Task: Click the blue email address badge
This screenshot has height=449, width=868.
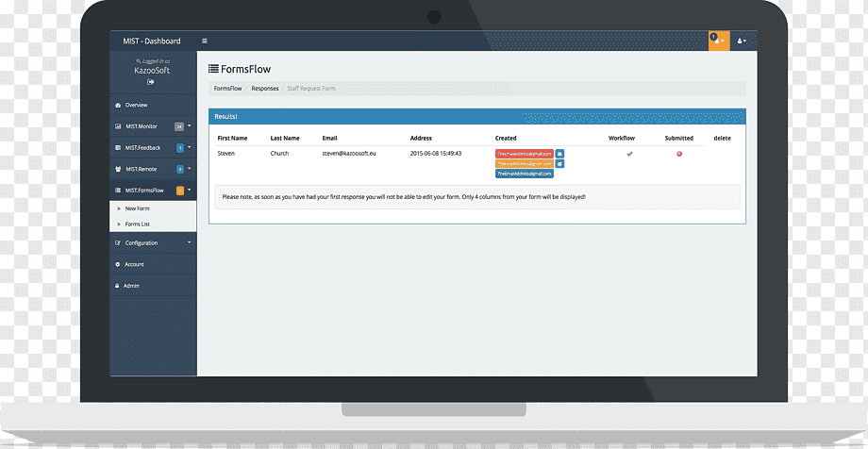Action: point(525,174)
